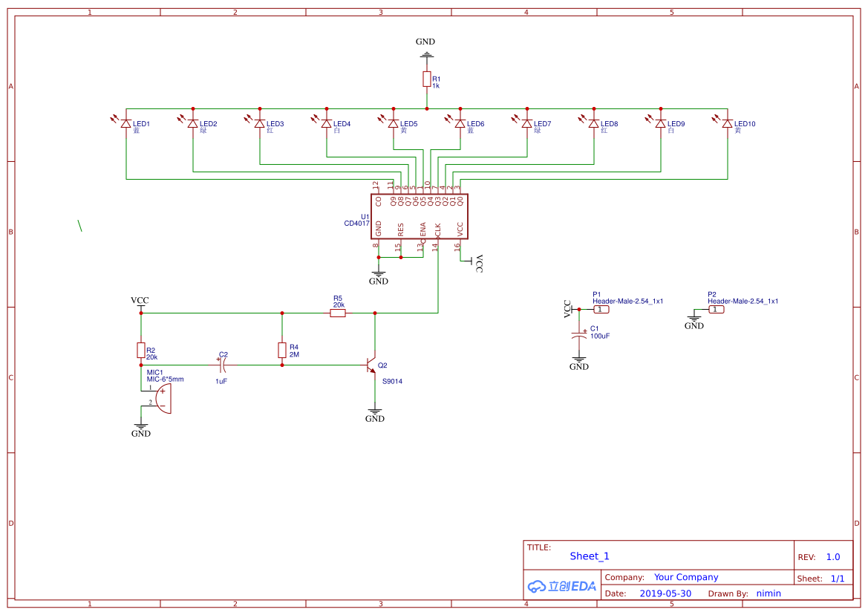
Task: Select the P2 header connector pin
Action: pyautogui.click(x=717, y=309)
